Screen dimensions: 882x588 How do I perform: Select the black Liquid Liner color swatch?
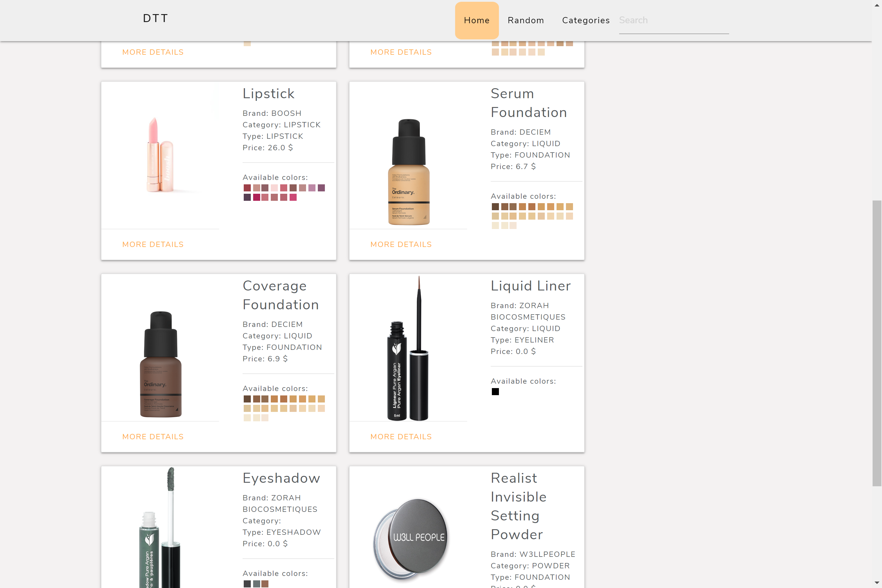click(x=495, y=392)
